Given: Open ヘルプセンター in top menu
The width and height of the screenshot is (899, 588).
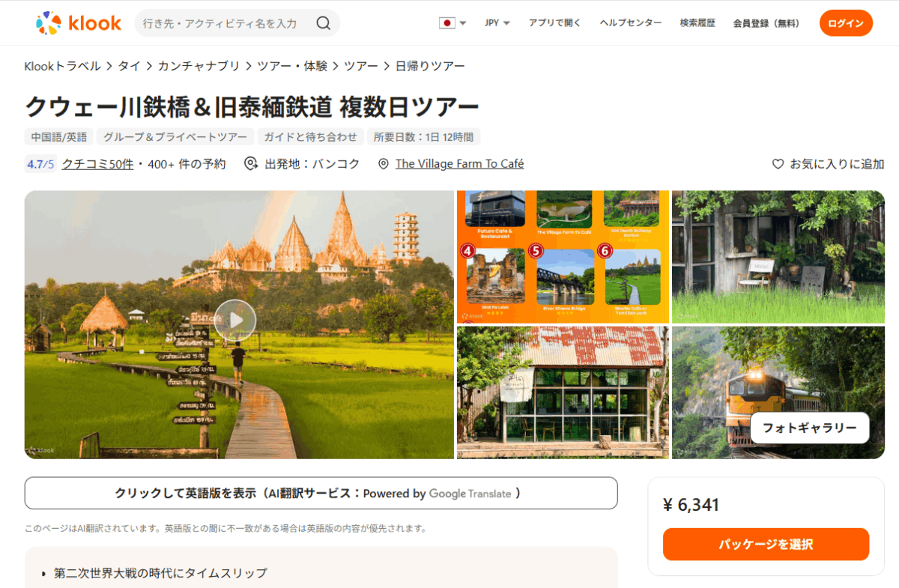Looking at the screenshot, I should pos(630,23).
